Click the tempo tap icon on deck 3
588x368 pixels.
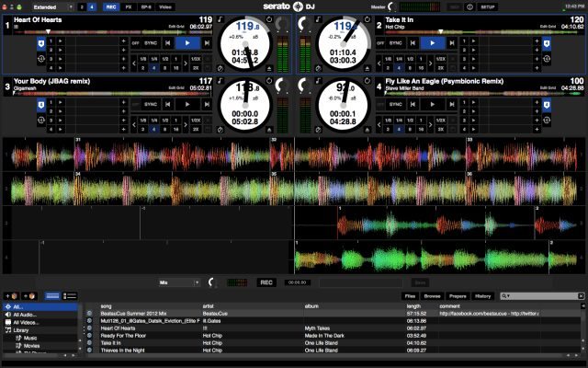pyautogui.click(x=220, y=130)
